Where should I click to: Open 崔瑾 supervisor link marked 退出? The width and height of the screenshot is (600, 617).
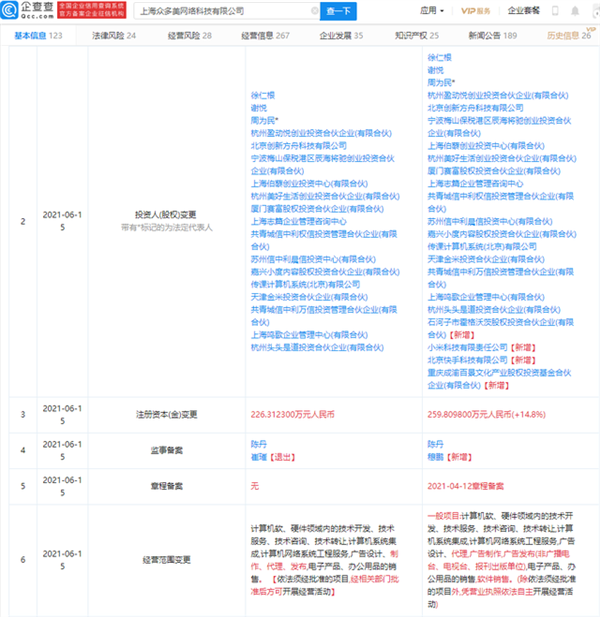pyautogui.click(x=258, y=457)
